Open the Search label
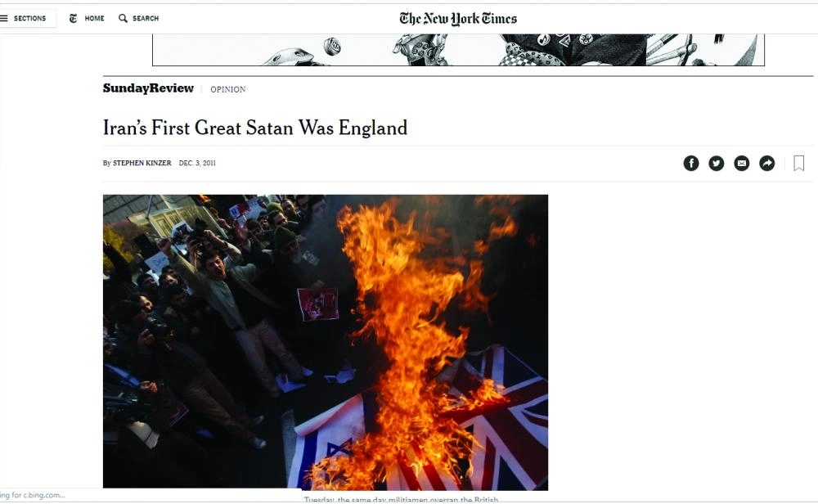818x504 pixels. 146,18
